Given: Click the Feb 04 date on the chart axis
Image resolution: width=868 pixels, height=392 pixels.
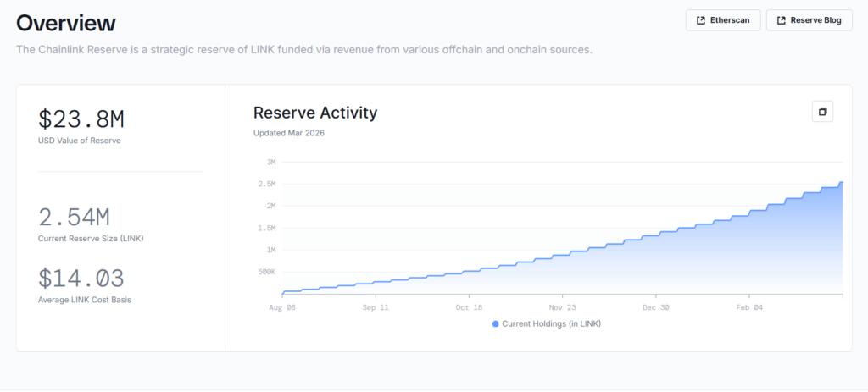Looking at the screenshot, I should coord(749,307).
